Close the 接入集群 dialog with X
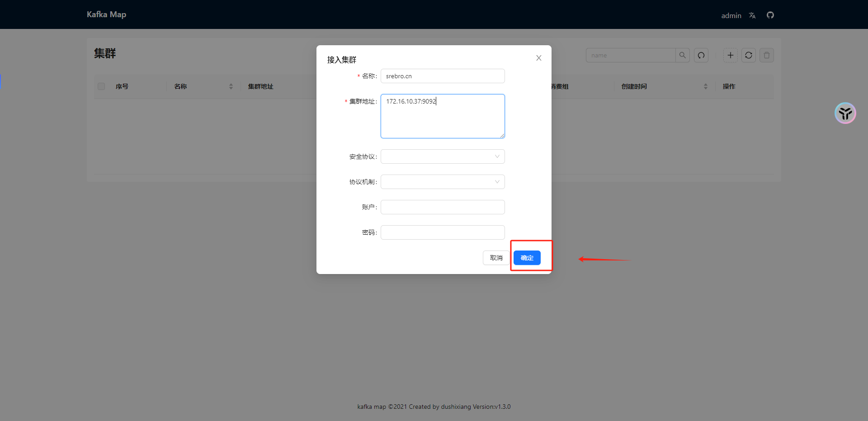The width and height of the screenshot is (868, 421). tap(539, 58)
